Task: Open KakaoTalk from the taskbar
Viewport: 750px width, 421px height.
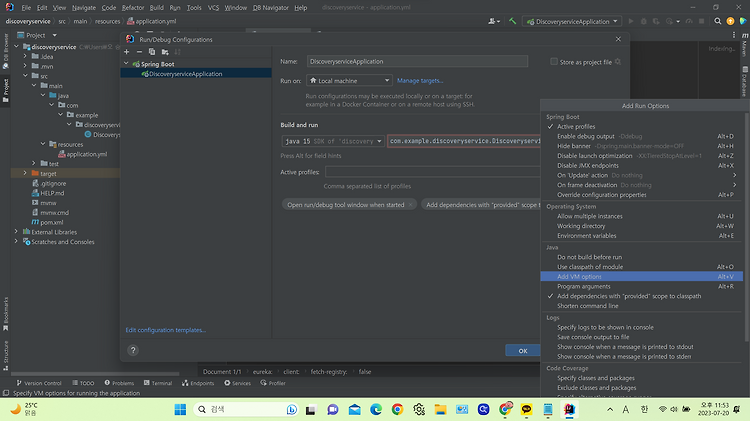Action: tap(526, 410)
